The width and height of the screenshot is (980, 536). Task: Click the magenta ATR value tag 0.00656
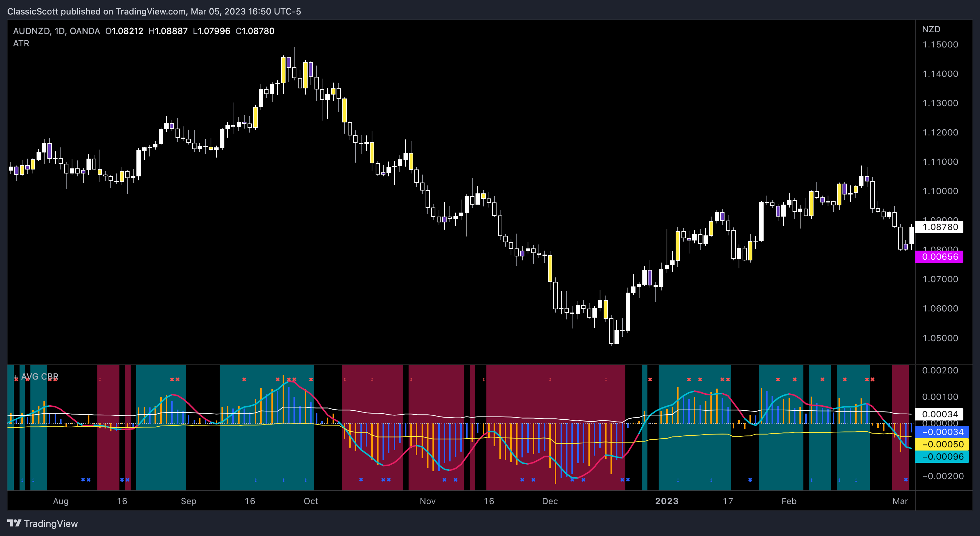click(x=939, y=256)
